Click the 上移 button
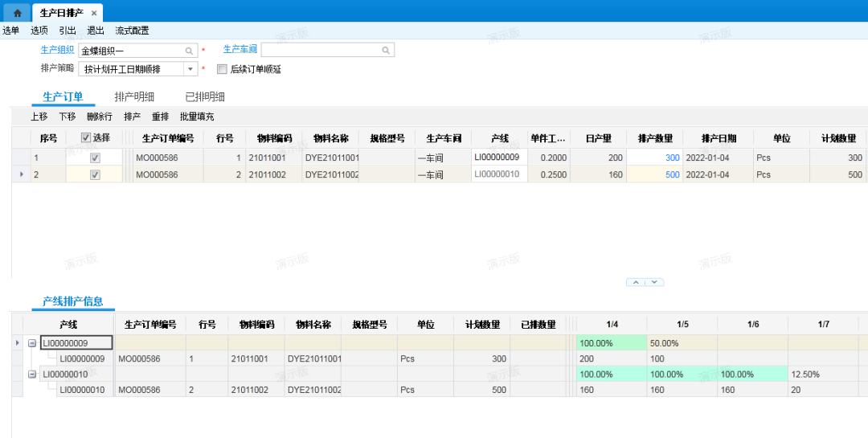Viewport: 868px width, 438px height. (39, 117)
